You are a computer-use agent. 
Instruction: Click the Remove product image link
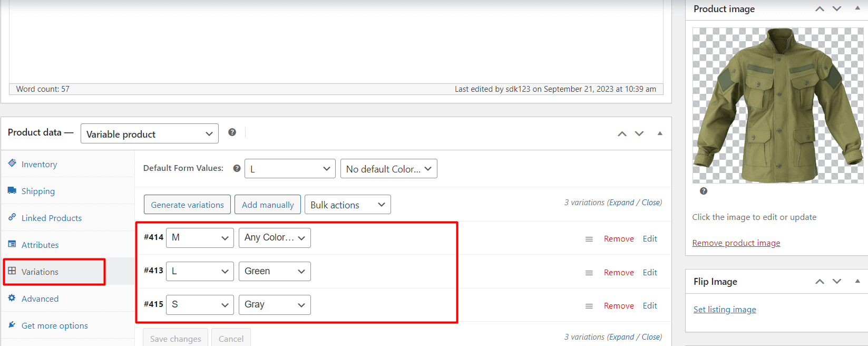(x=736, y=243)
